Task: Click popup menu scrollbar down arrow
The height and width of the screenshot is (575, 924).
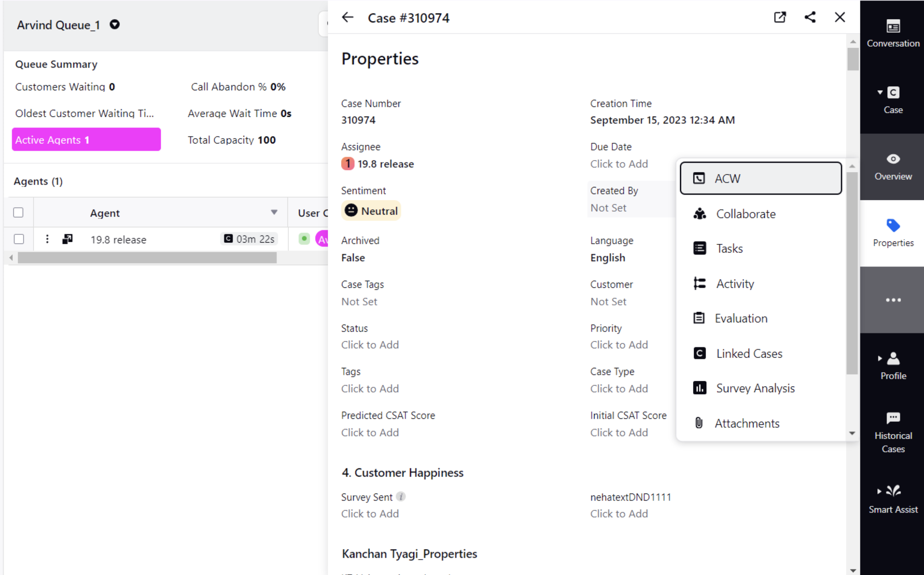Action: click(x=852, y=433)
